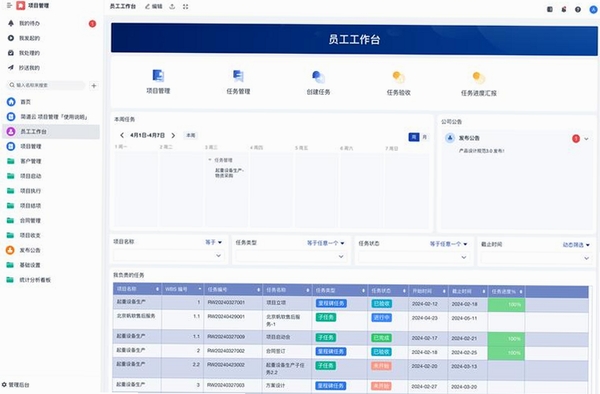Screen dimensions: 600x394
Task: Open the top-right panel layout icon
Action: (550, 9)
